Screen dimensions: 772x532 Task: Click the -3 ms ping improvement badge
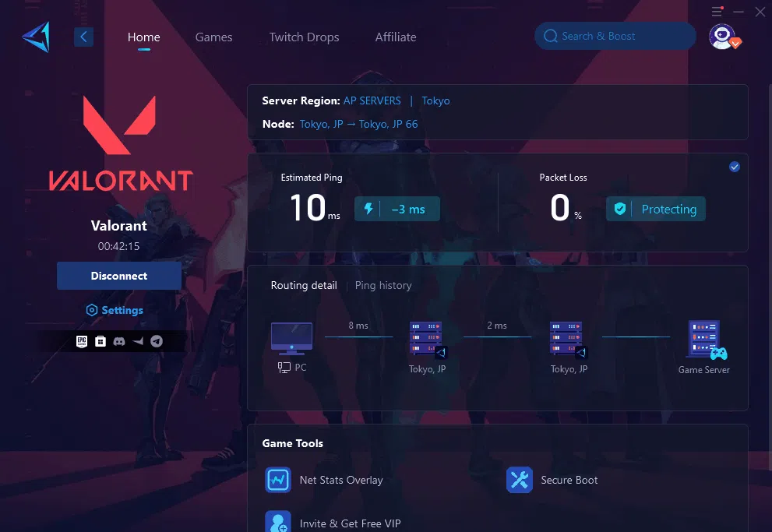(x=397, y=209)
